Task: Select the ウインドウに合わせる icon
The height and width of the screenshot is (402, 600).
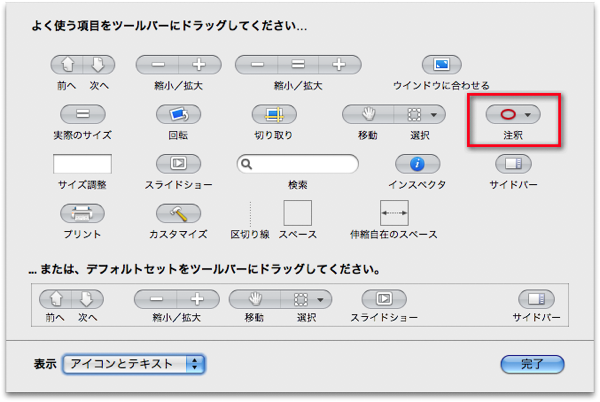Action: point(442,64)
